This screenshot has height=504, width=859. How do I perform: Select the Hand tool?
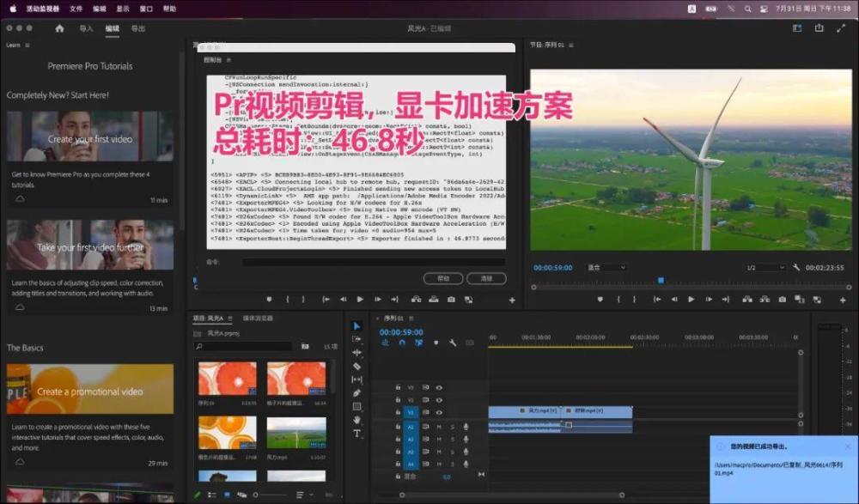click(x=357, y=420)
